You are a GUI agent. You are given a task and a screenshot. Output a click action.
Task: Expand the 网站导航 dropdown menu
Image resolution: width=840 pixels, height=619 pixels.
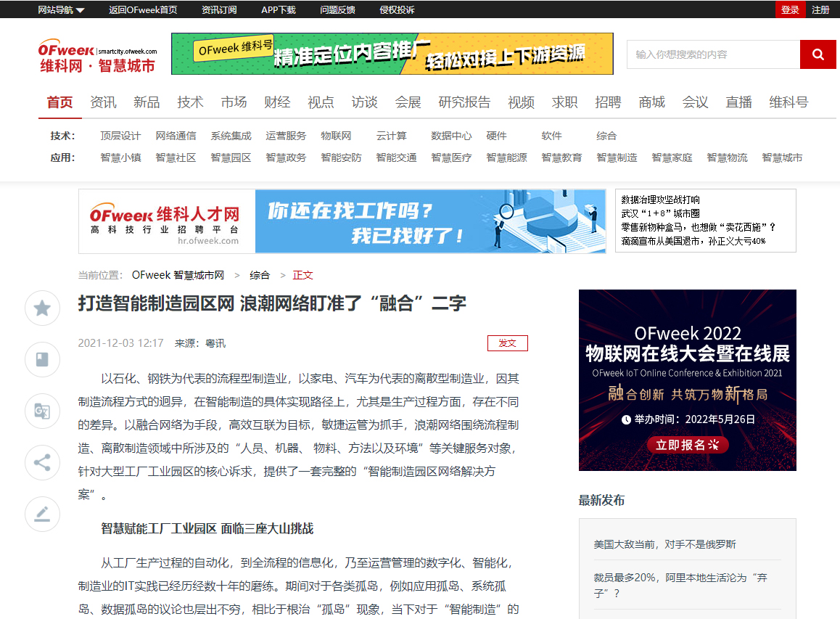(61, 9)
